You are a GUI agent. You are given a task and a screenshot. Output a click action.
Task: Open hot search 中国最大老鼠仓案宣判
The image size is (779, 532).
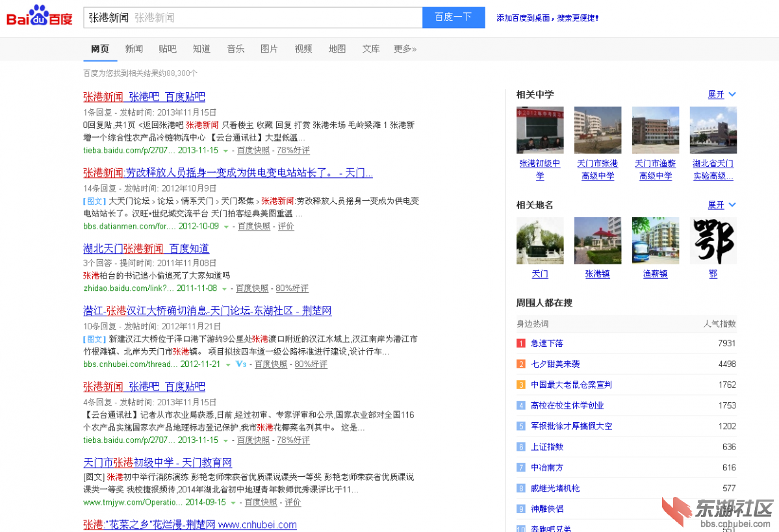point(571,385)
